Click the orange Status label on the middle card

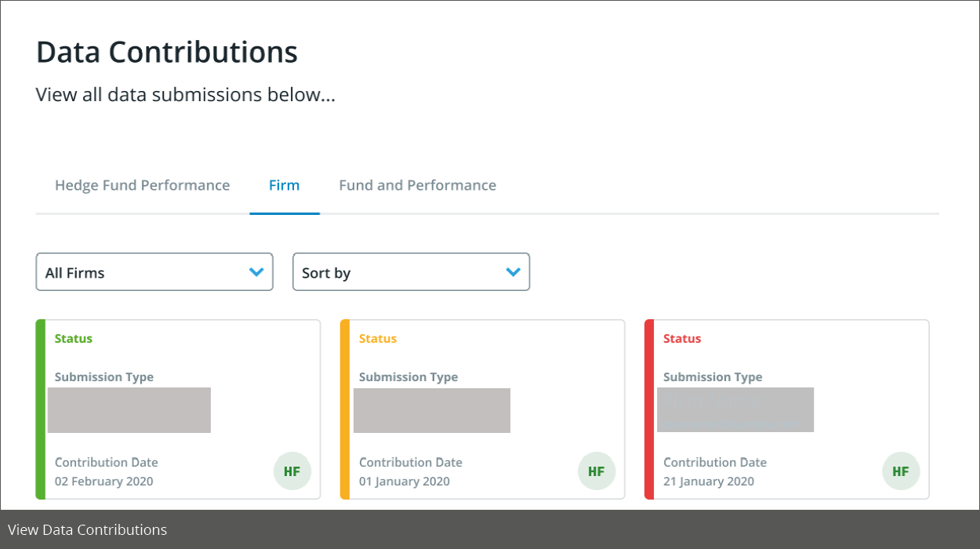(x=377, y=338)
